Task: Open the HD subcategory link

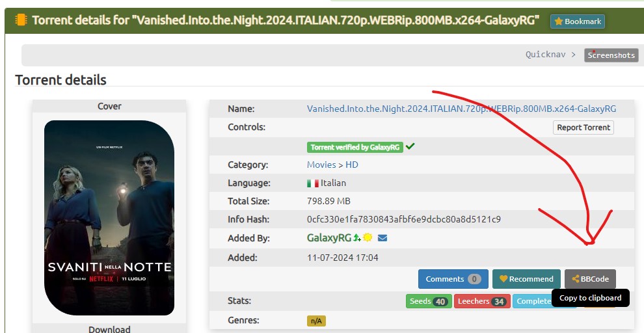Action: click(x=351, y=165)
